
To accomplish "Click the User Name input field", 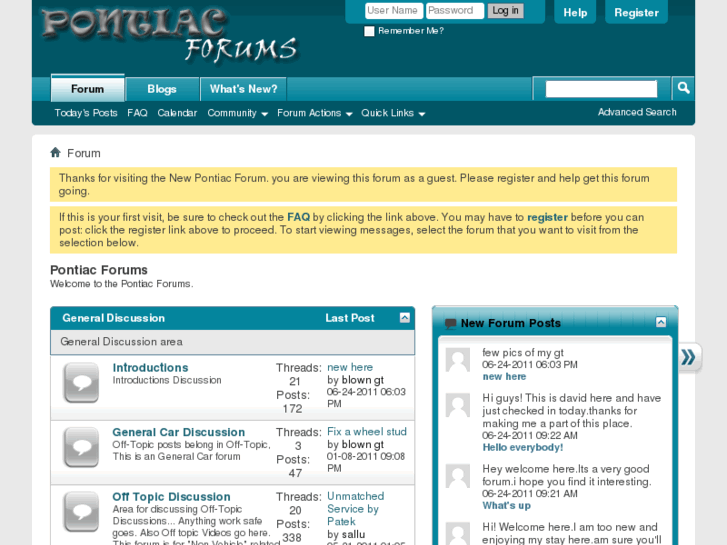I will 394,11.
